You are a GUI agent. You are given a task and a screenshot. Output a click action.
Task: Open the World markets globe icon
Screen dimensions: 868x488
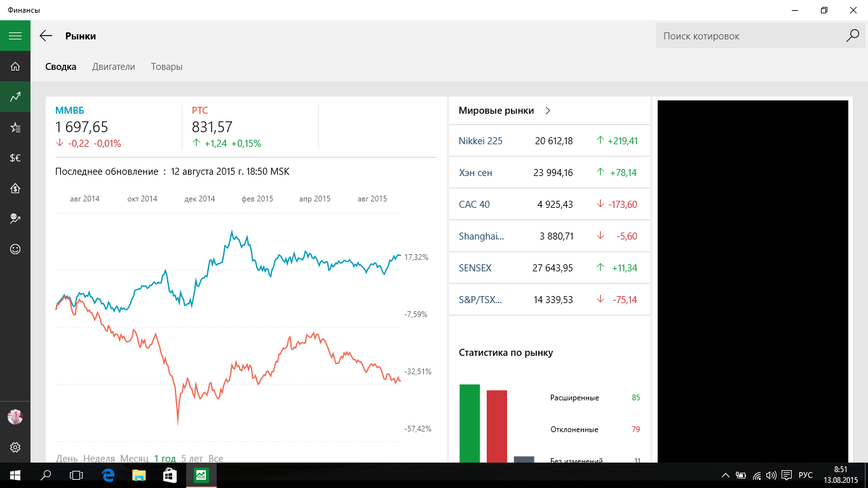tap(15, 219)
